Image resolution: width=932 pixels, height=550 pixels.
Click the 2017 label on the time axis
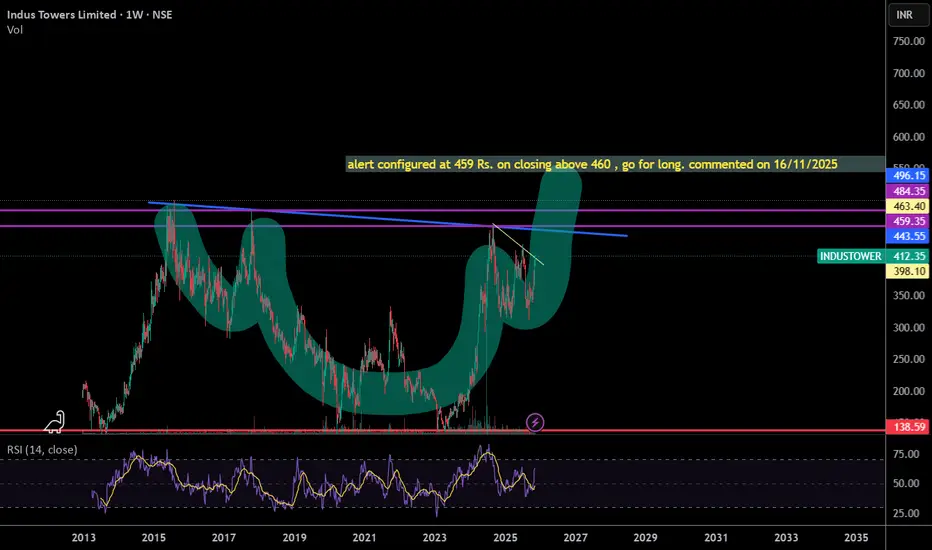[223, 538]
